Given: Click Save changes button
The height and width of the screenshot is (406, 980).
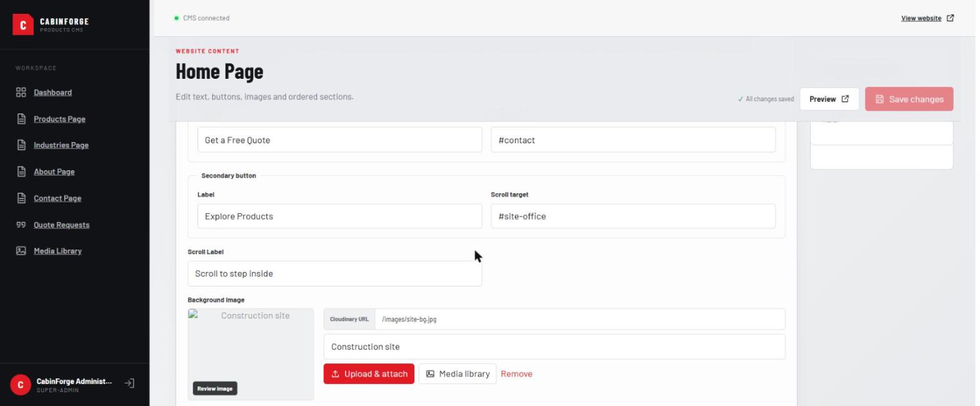Looking at the screenshot, I should click(909, 99).
